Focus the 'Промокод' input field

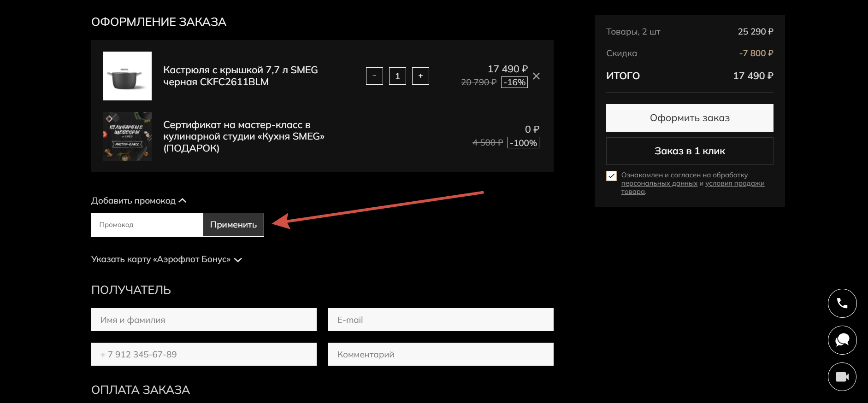[x=147, y=225]
